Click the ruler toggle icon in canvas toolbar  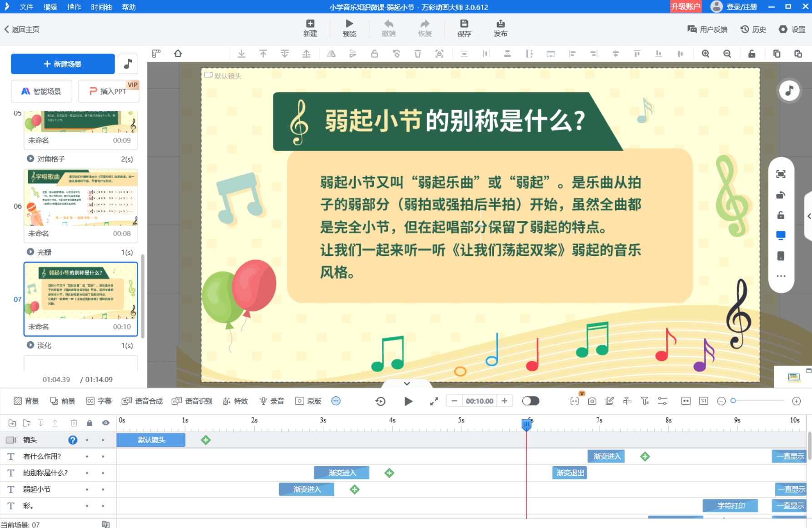pos(156,54)
